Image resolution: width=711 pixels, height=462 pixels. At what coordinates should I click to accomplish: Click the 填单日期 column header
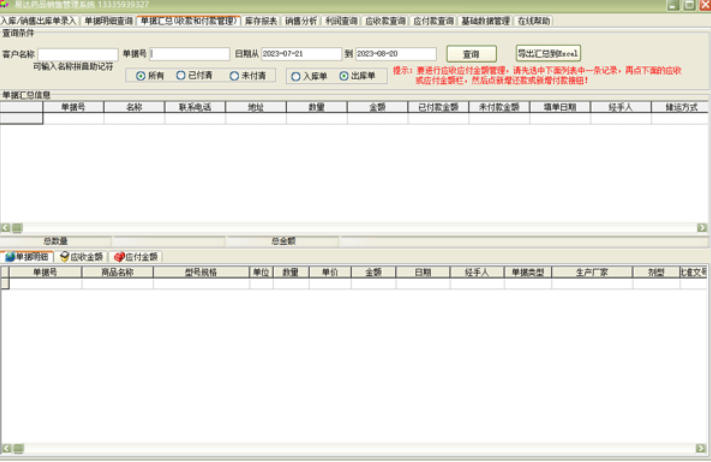pyautogui.click(x=560, y=107)
